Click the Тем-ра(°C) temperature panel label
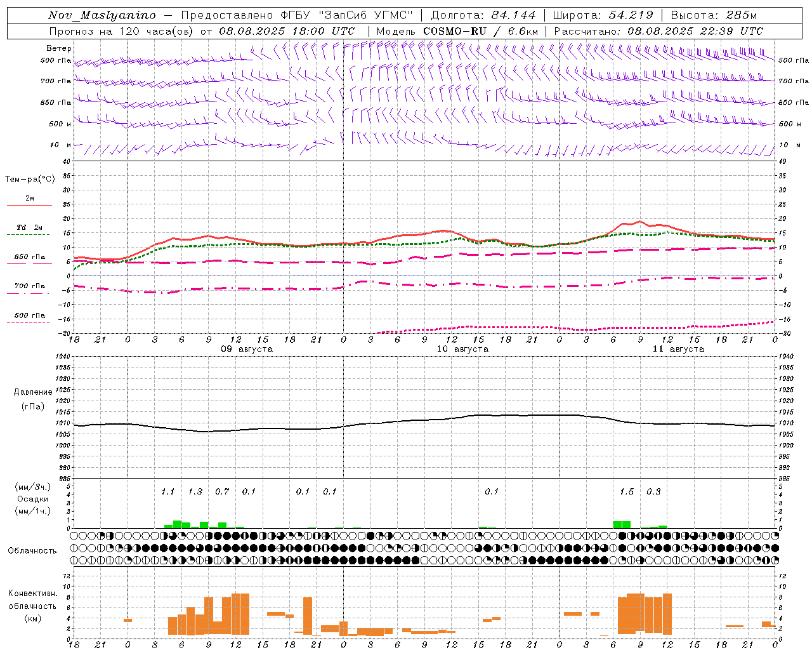Screen dimensions: 812x650 (30, 180)
